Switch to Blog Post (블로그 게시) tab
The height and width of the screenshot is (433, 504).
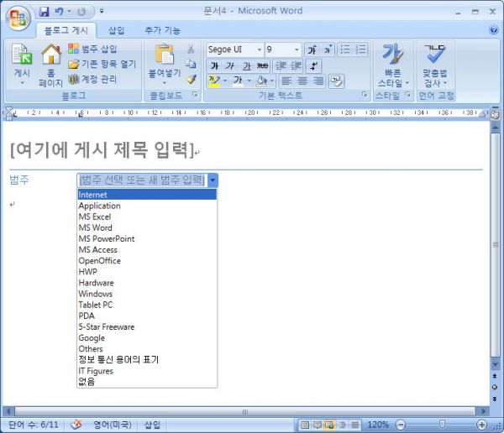(x=66, y=30)
